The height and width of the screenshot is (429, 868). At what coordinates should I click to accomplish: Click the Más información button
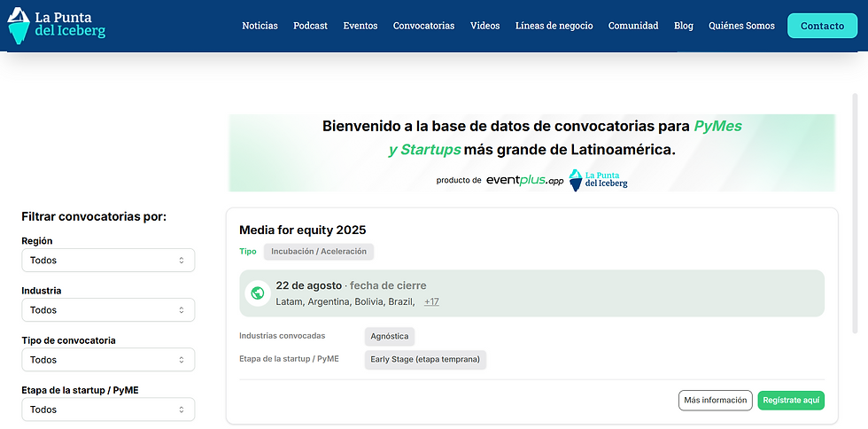[x=716, y=400]
